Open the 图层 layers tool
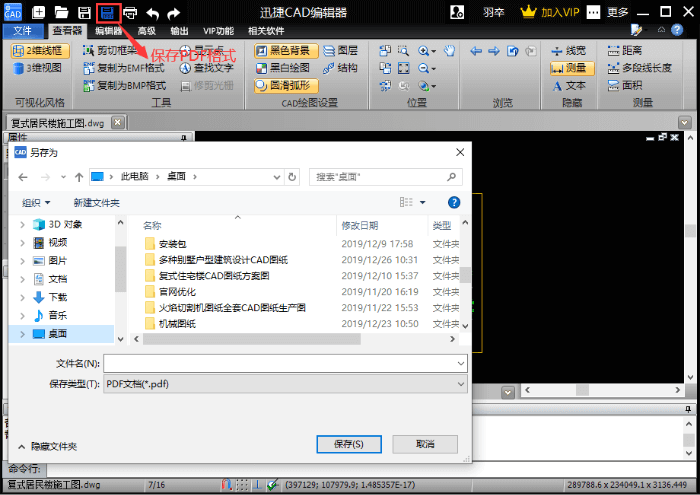This screenshot has width=700, height=495. (340, 51)
